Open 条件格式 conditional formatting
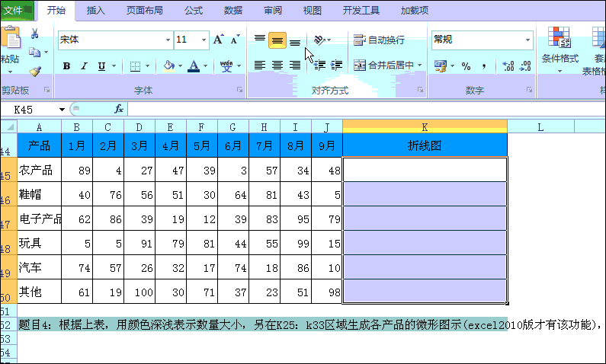606x364 pixels. pos(560,48)
